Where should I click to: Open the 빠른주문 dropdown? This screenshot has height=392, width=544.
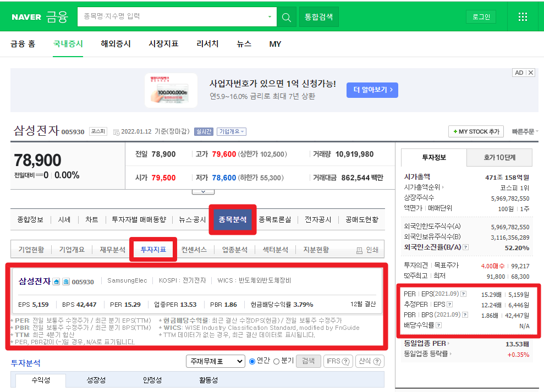coord(525,132)
